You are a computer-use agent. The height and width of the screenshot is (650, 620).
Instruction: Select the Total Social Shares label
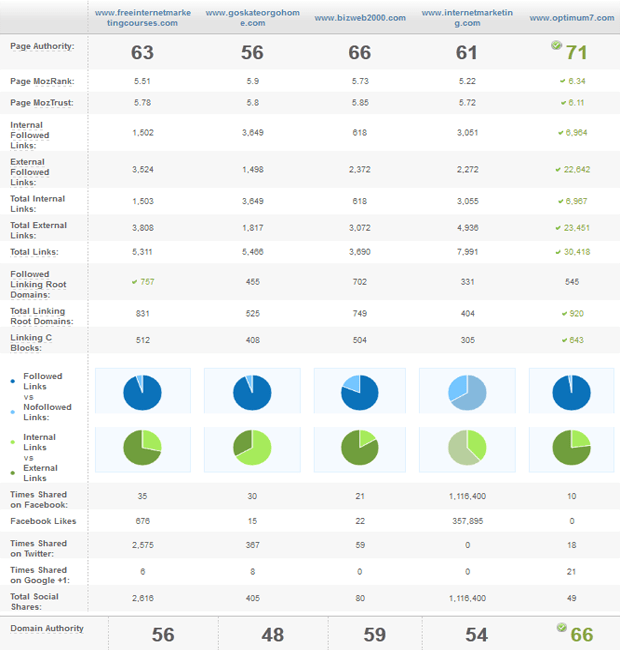pyautogui.click(x=34, y=601)
